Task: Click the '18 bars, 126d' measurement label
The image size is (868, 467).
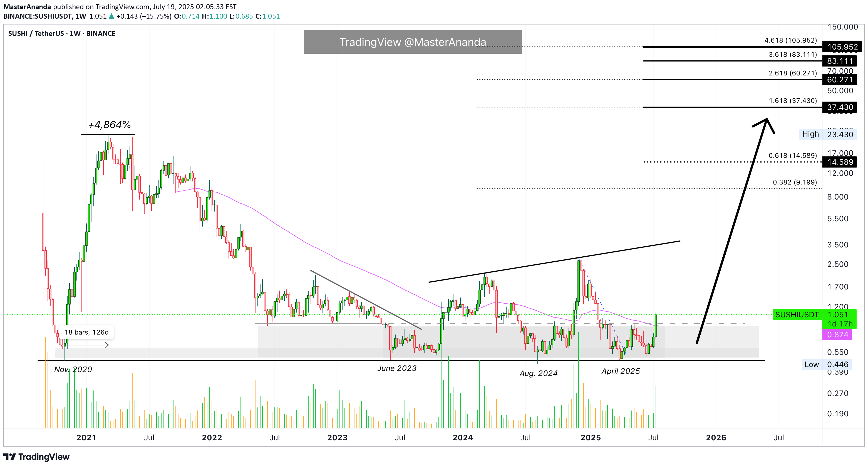Action: coord(86,332)
